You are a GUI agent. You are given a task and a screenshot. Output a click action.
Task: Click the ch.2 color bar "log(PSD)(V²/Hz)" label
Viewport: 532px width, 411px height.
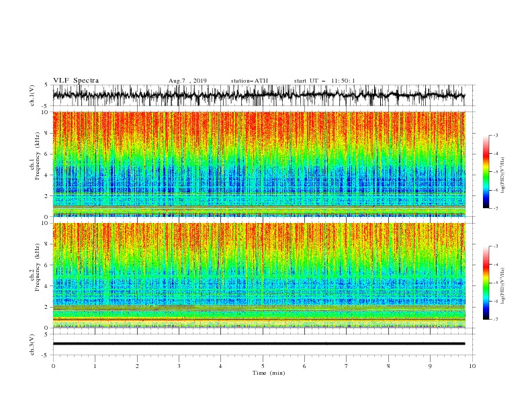(502, 286)
